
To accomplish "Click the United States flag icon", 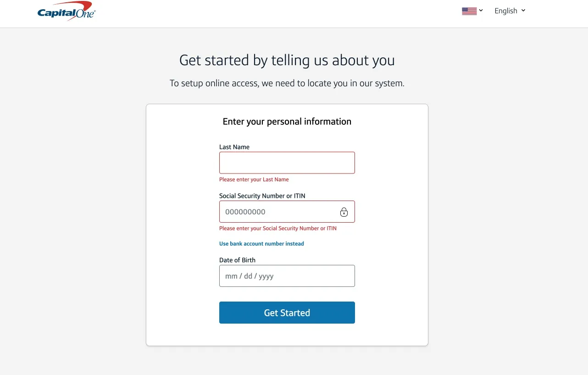I will pyautogui.click(x=469, y=11).
